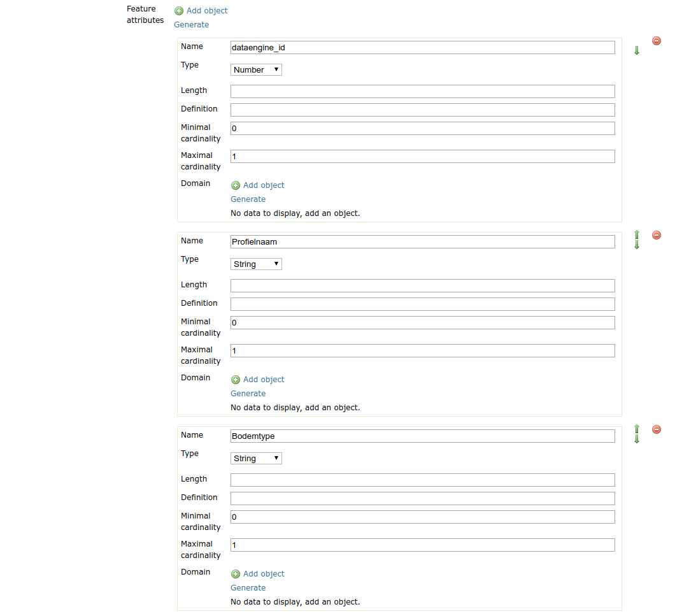The image size is (675, 616).
Task: Move Bodemtype attribute up with green arrow
Action: point(637,429)
